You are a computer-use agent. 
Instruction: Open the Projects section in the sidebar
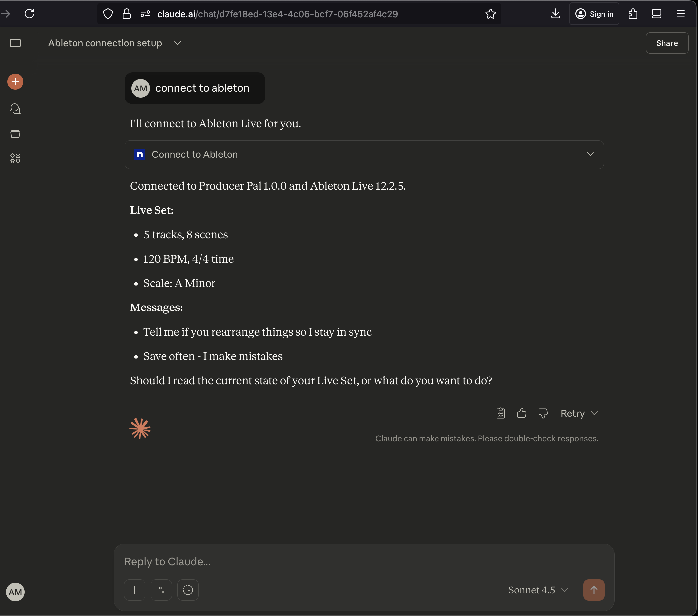(15, 133)
